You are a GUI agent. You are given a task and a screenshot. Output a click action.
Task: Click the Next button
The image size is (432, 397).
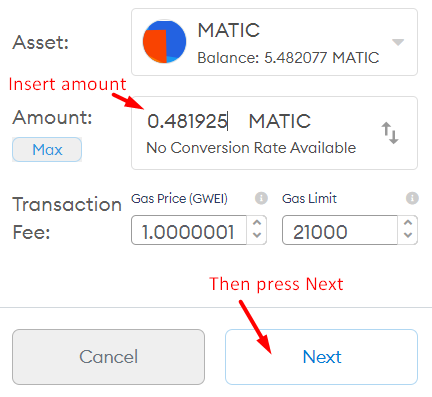321,357
